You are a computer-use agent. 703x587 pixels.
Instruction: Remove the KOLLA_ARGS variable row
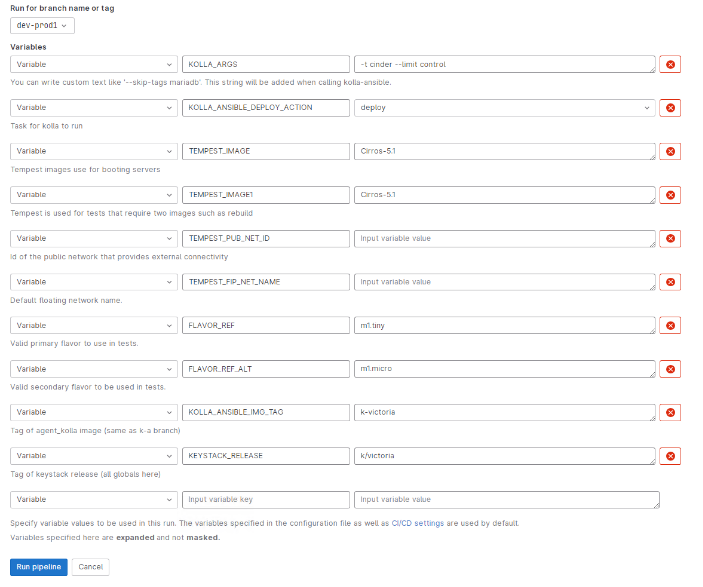(x=670, y=64)
